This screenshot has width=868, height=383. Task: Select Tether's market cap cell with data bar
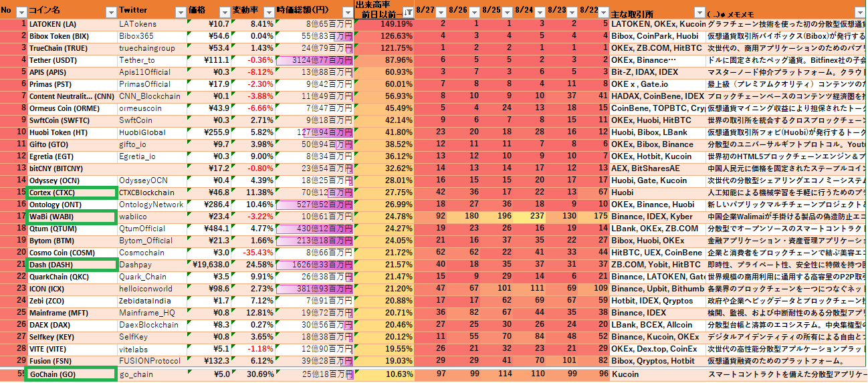pos(315,60)
